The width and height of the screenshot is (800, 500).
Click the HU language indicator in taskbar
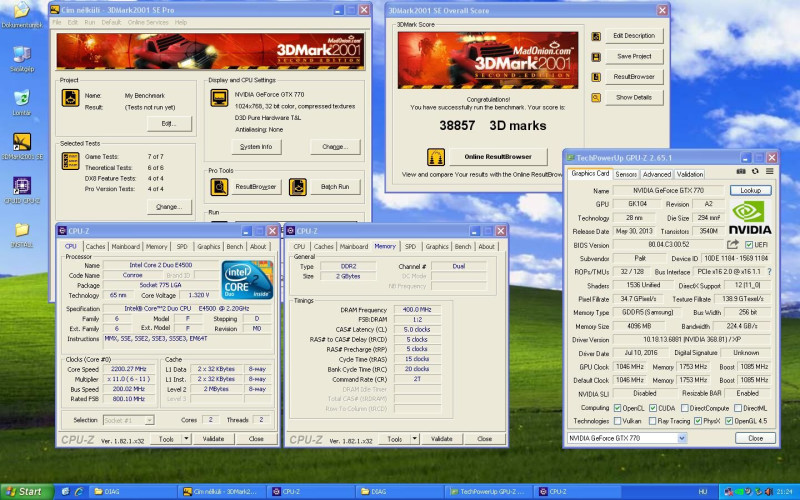click(x=703, y=492)
